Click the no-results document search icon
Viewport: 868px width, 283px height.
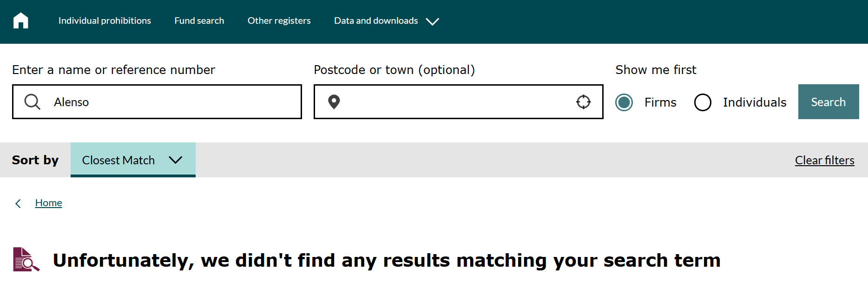tap(26, 259)
